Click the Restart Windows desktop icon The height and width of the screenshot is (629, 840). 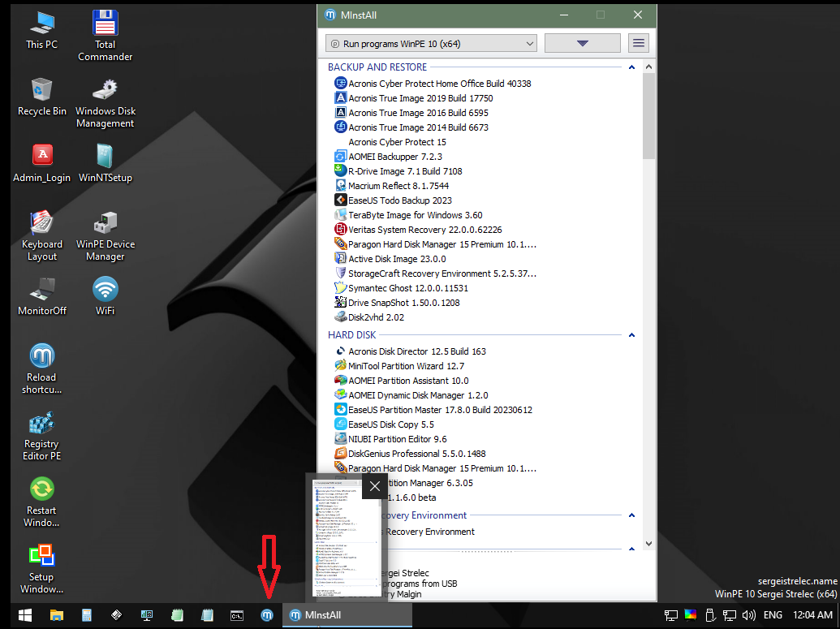click(41, 502)
